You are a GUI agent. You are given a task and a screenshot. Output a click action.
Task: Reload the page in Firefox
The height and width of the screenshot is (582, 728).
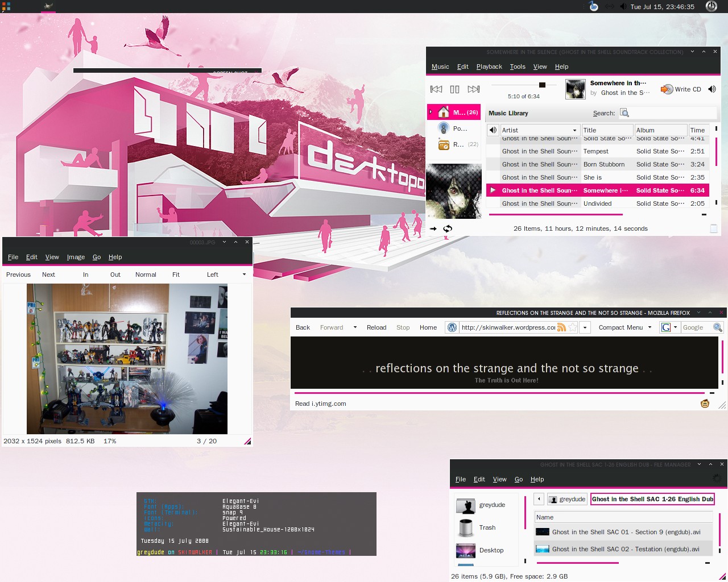click(x=377, y=327)
